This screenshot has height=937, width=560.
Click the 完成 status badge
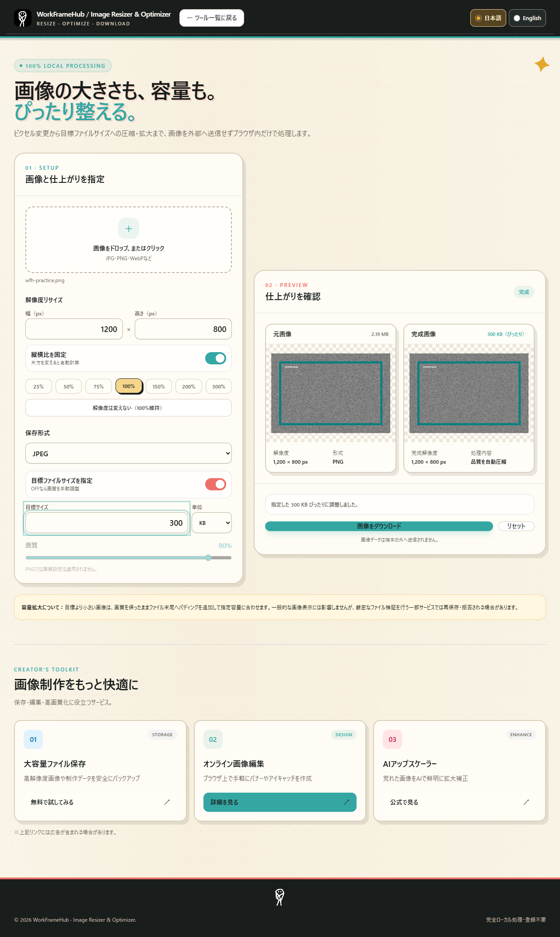click(x=524, y=292)
